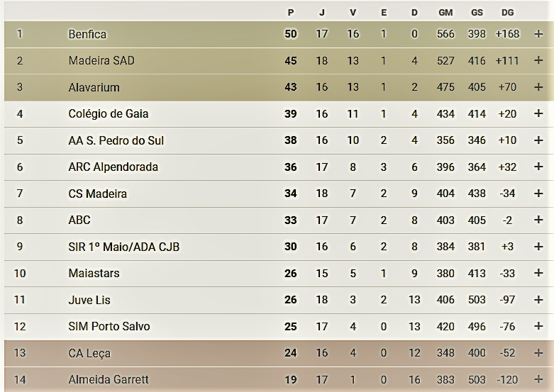Click plus icon for CA Leça
The width and height of the screenshot is (554, 392).
point(538,353)
